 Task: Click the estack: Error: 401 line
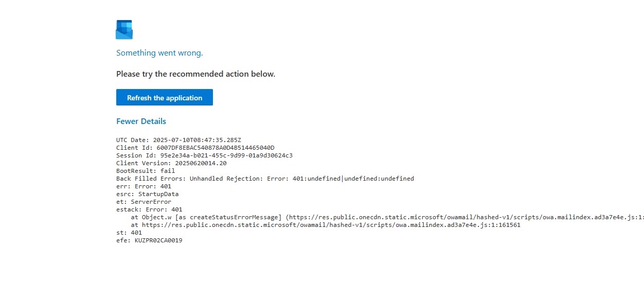pyautogui.click(x=149, y=209)
